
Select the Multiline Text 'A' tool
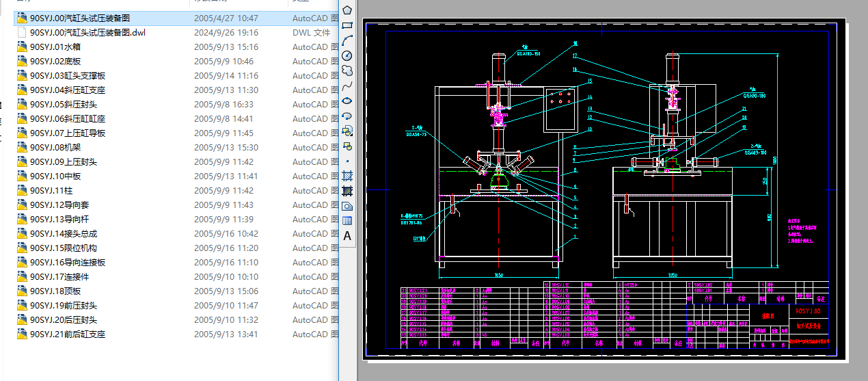tap(347, 236)
